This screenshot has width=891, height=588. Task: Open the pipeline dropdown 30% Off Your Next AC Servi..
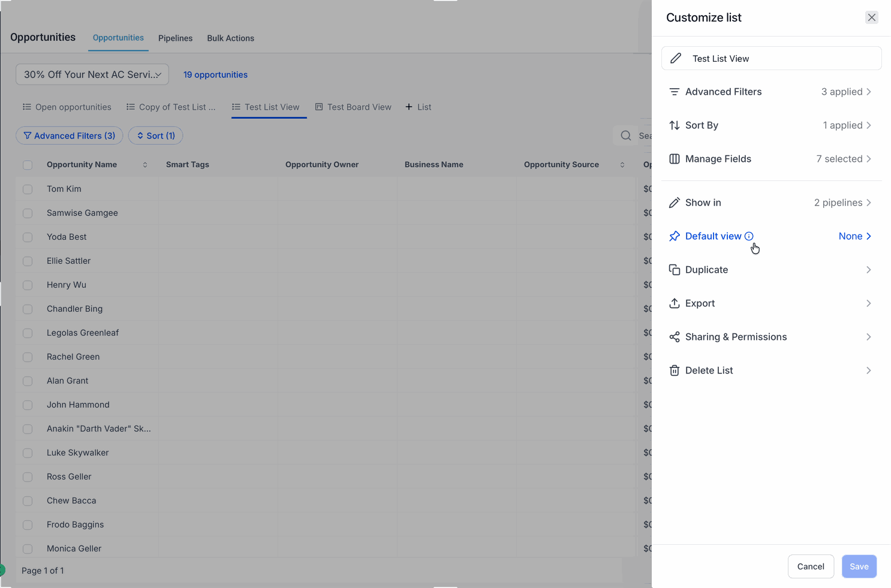point(92,74)
